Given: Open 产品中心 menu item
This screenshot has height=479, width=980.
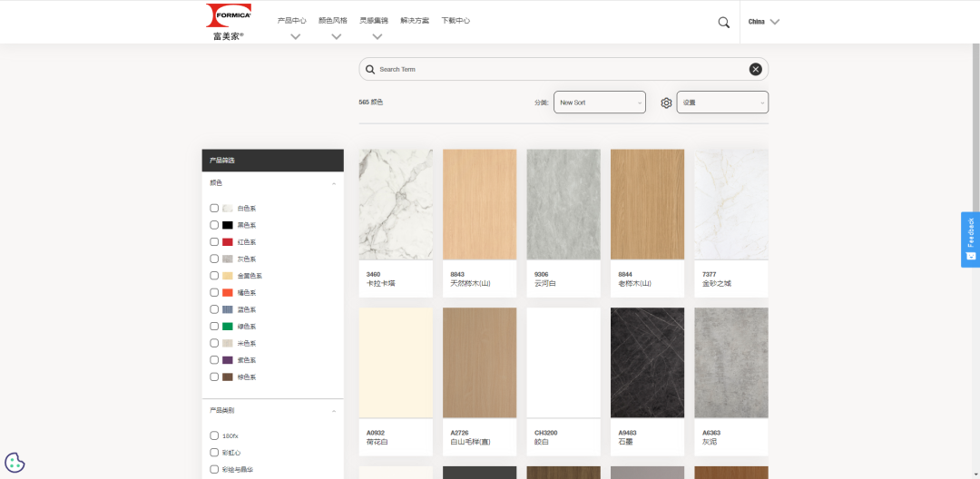Looking at the screenshot, I should pos(292,21).
